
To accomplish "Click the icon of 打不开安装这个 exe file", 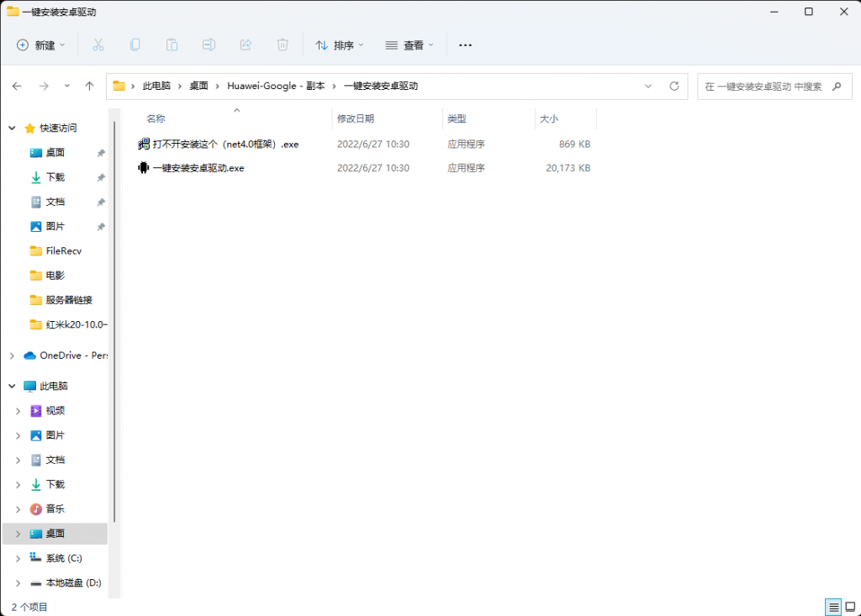I will 143,144.
